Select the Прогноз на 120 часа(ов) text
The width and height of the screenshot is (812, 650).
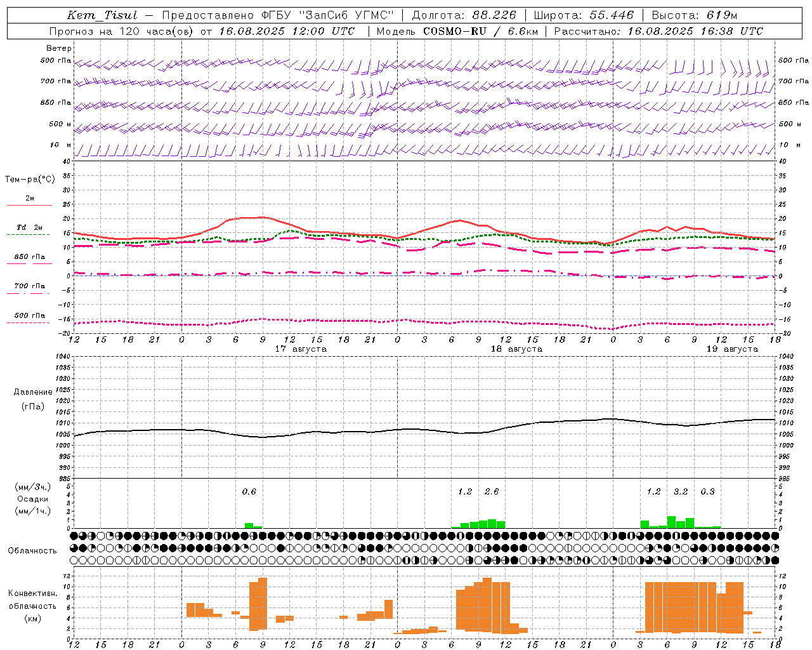[x=122, y=31]
